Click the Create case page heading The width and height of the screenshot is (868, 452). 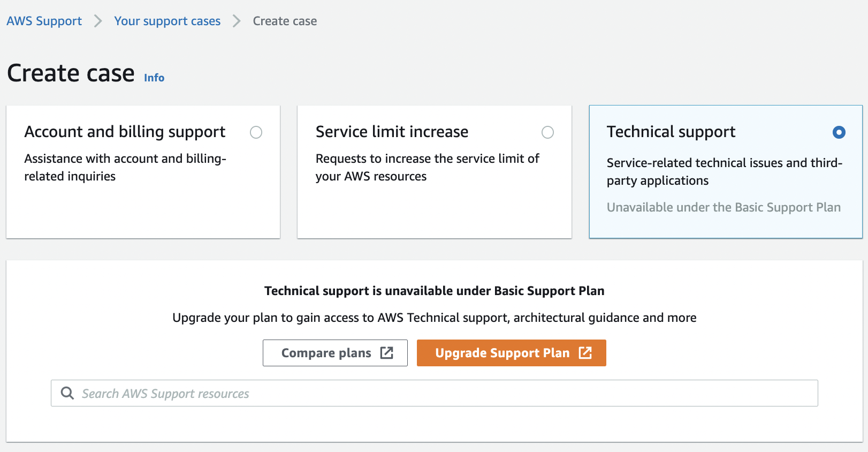tap(71, 73)
